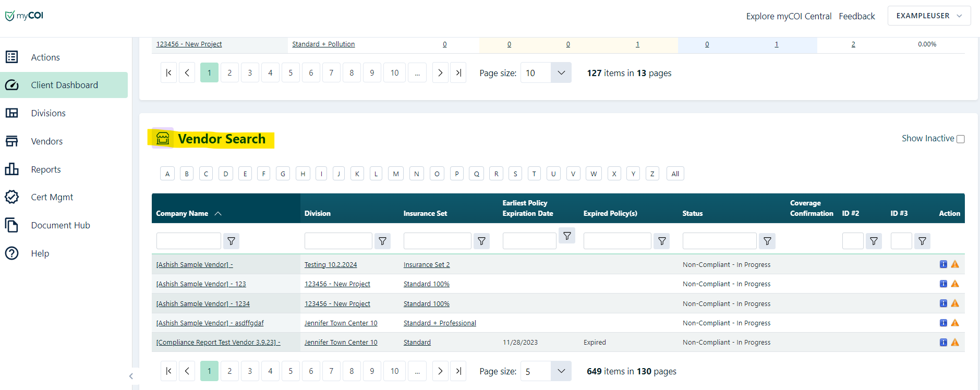Click the Division column filter funnel icon
This screenshot has height=390, width=980.
click(x=382, y=241)
